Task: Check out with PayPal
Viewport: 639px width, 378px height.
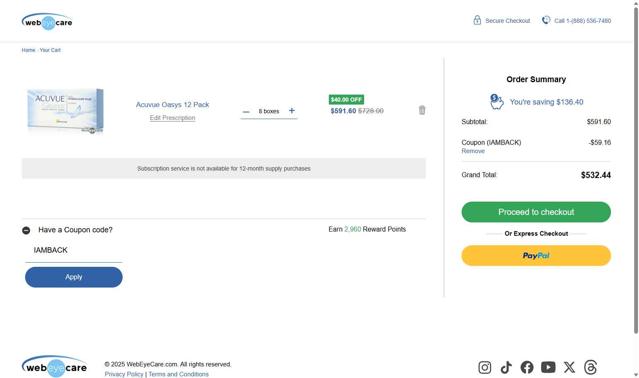Action: click(x=536, y=256)
